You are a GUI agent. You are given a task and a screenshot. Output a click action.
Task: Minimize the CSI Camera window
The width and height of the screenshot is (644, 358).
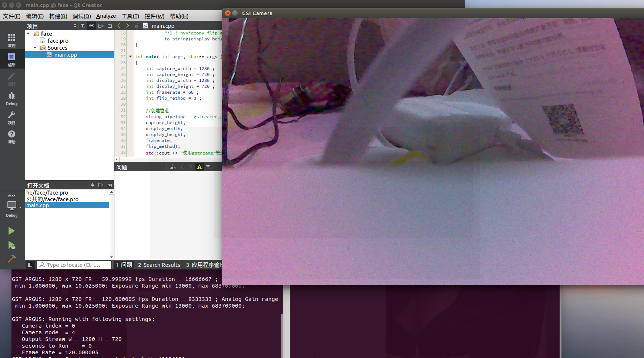coord(235,13)
